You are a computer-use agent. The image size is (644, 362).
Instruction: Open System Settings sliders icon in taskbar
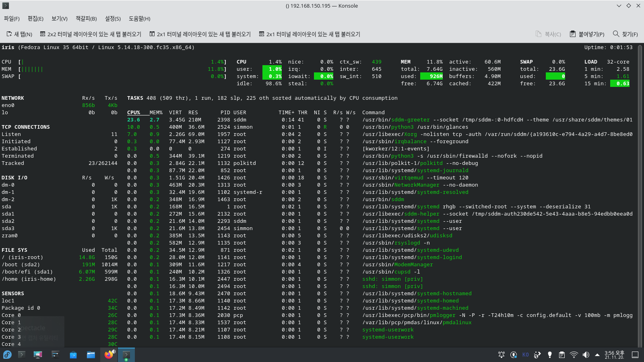(56, 355)
